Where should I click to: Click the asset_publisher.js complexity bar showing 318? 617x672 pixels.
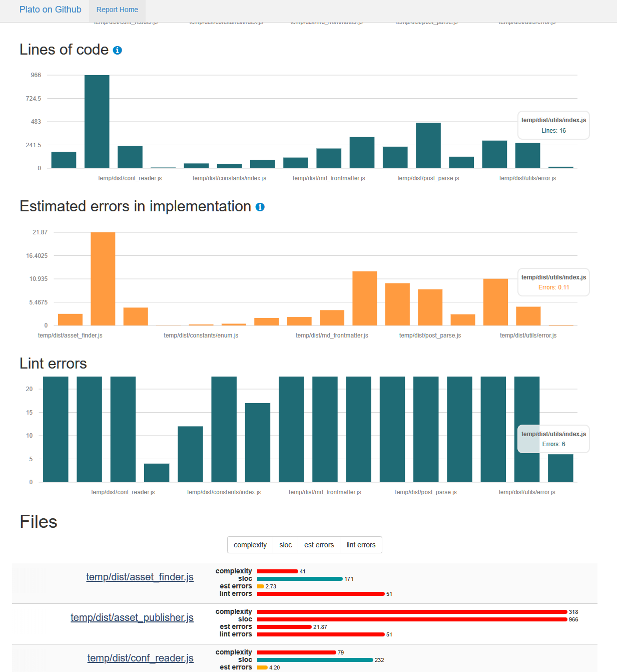click(412, 612)
